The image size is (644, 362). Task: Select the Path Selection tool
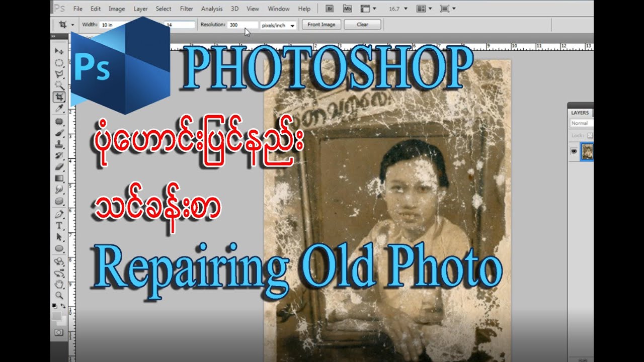point(59,237)
